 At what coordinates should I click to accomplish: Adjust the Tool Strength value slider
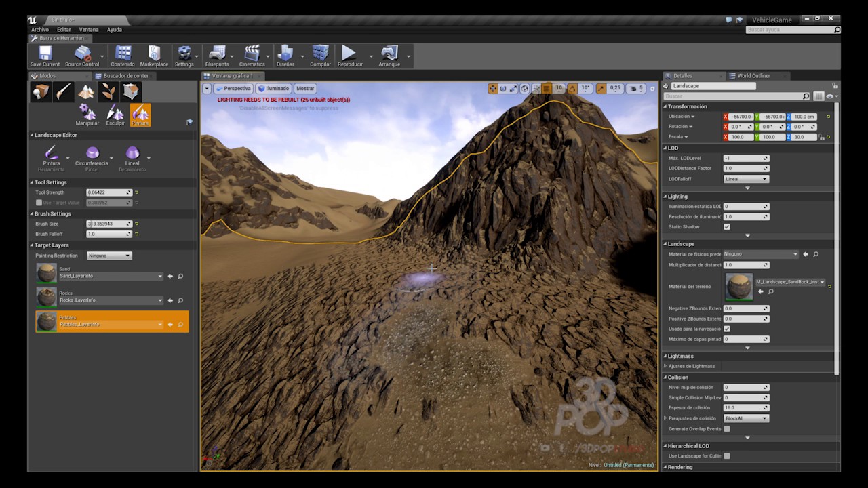pyautogui.click(x=109, y=192)
